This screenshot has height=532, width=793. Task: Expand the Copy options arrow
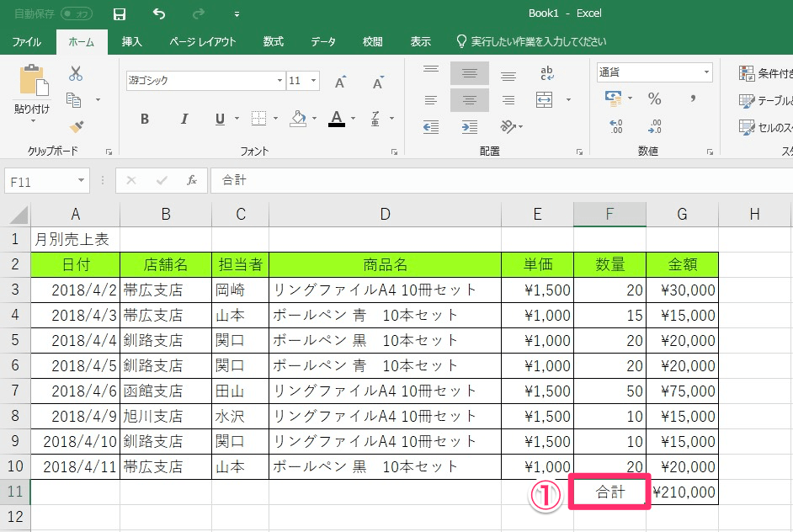(98, 100)
